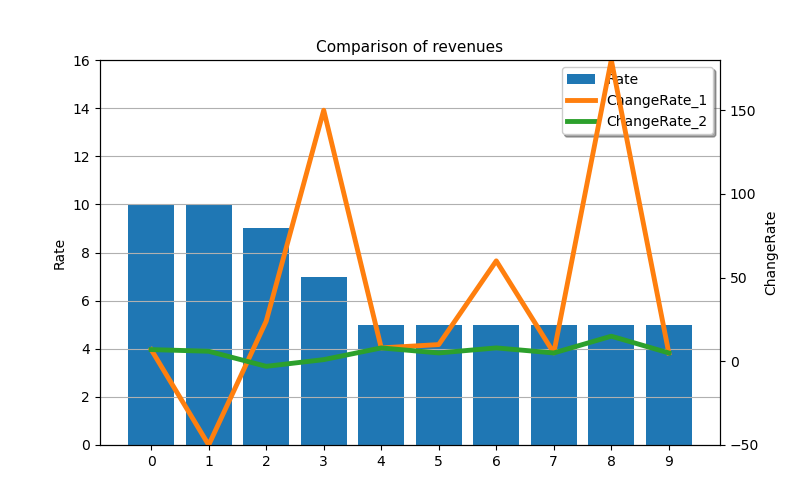The width and height of the screenshot is (800, 500).
Task: Click the x-axis tick label "1"
Action: point(209,462)
